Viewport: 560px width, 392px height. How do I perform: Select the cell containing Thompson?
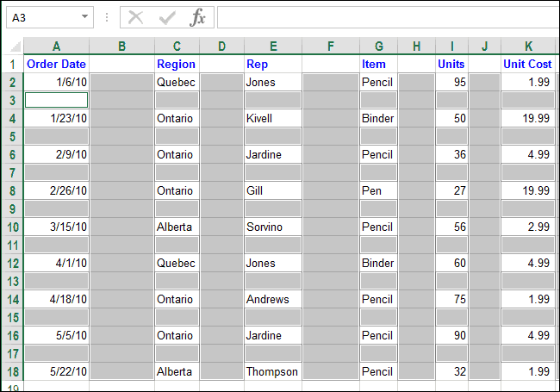272,371
